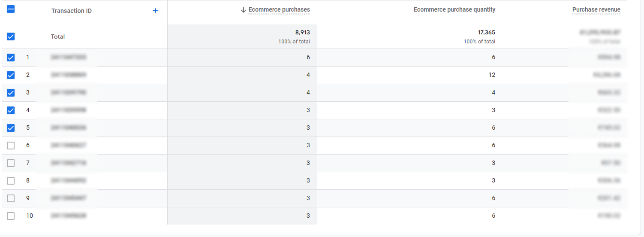Select the checkbox for row 10
The image size is (644, 237).
pyautogui.click(x=11, y=216)
